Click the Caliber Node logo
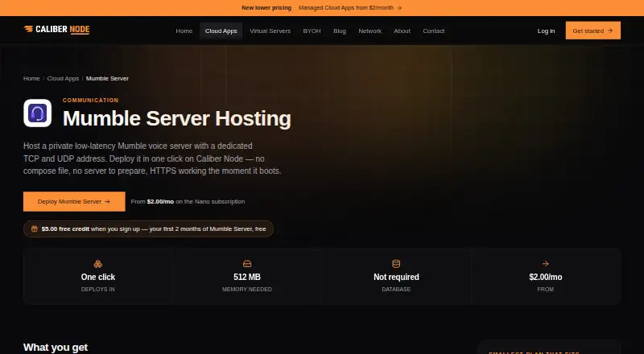The image size is (644, 354). tap(56, 29)
